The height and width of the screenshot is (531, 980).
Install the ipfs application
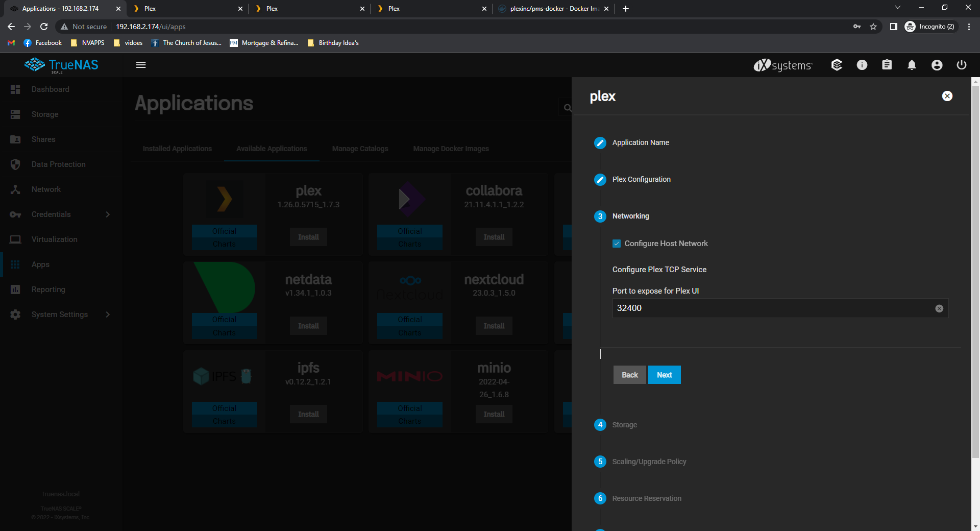tap(308, 414)
